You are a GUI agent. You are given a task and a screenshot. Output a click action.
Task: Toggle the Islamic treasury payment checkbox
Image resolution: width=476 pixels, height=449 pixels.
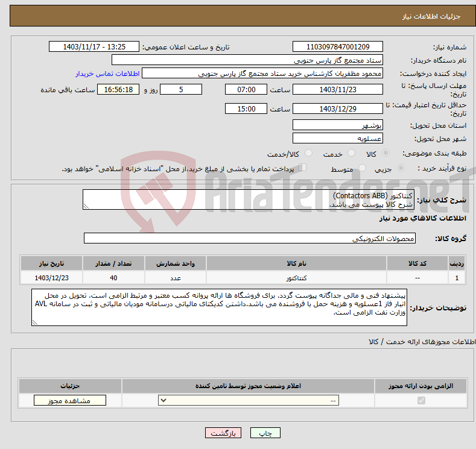pyautogui.click(x=303, y=168)
